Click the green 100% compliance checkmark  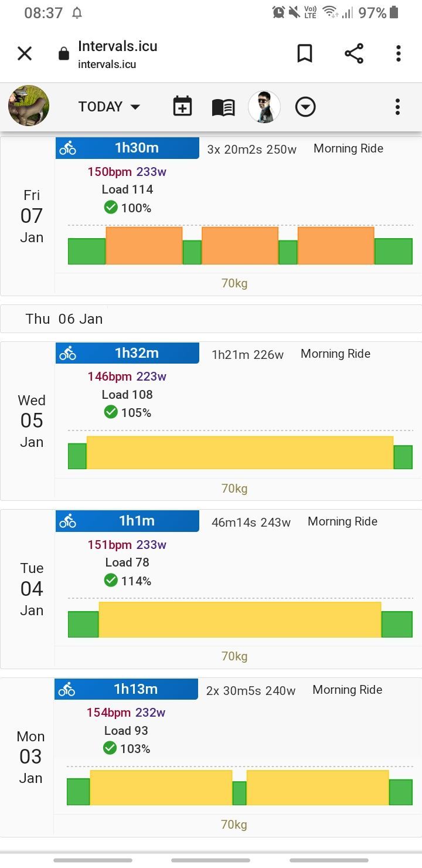click(x=110, y=208)
